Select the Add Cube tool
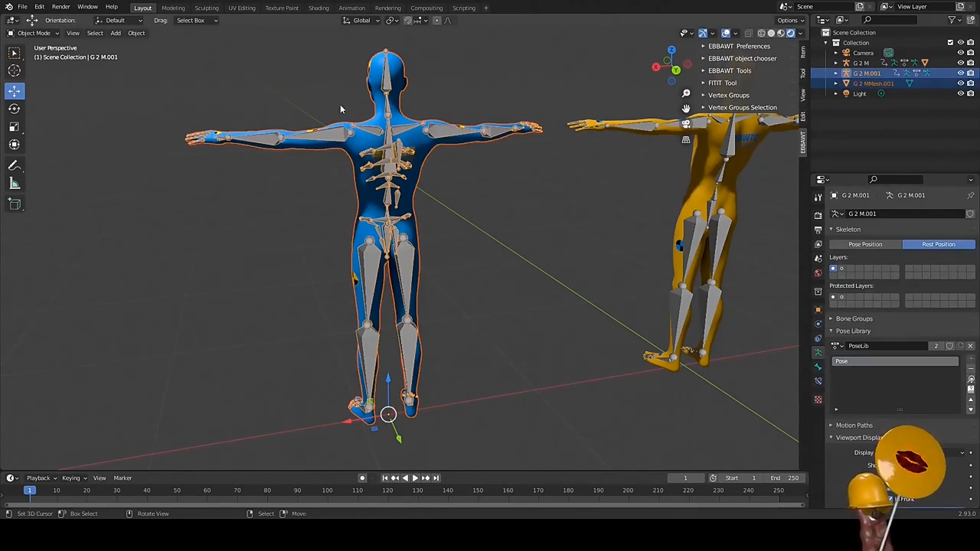This screenshot has height=551, width=980. tap(14, 204)
